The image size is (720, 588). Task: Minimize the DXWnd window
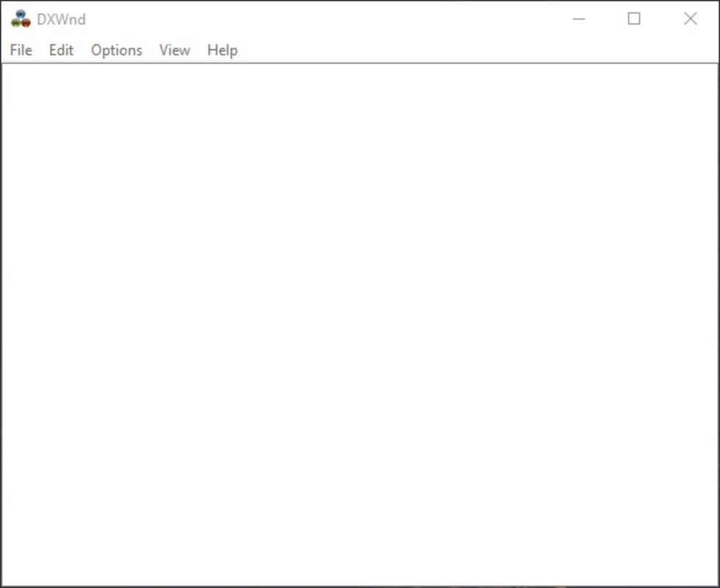coord(579,19)
